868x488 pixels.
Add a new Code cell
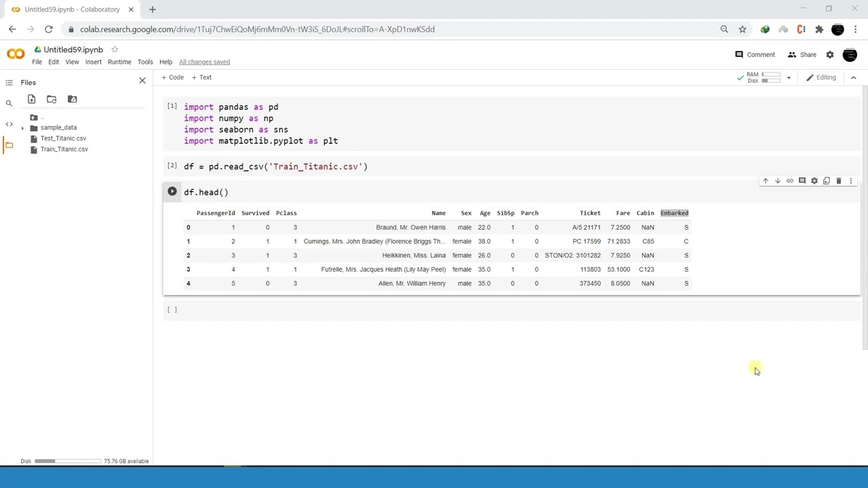point(172,77)
